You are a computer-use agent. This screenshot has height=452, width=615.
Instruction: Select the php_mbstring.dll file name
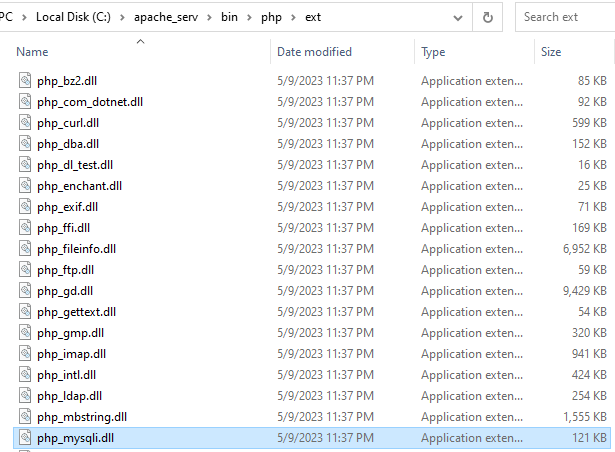pos(82,417)
